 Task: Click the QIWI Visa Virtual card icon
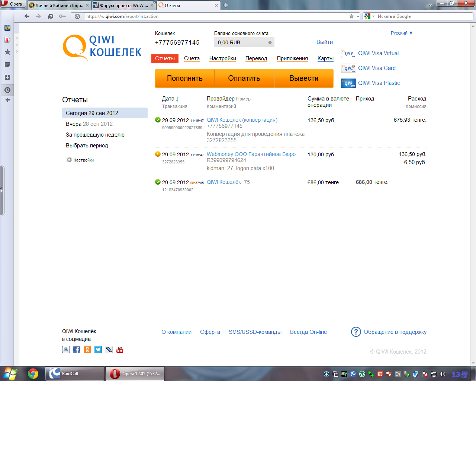point(348,53)
